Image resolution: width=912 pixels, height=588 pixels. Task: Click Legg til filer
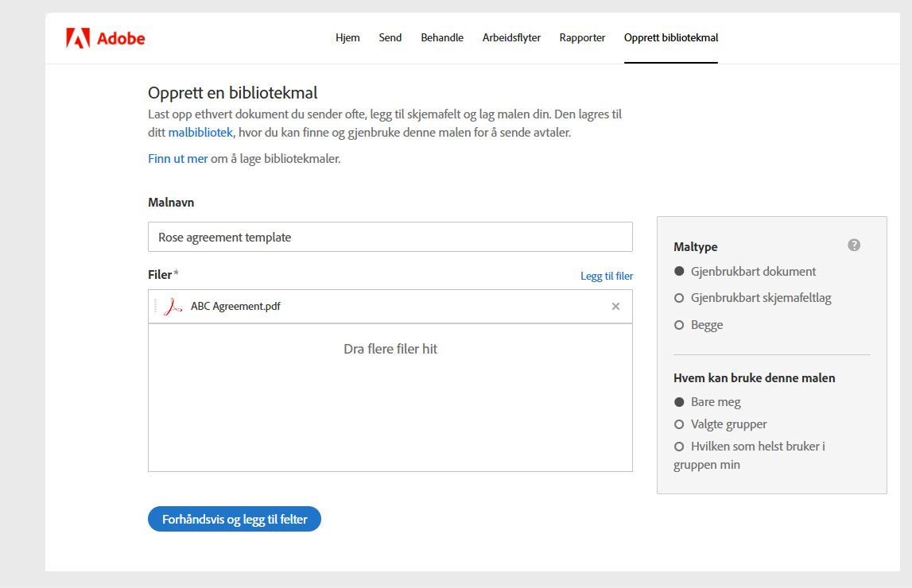click(x=606, y=276)
